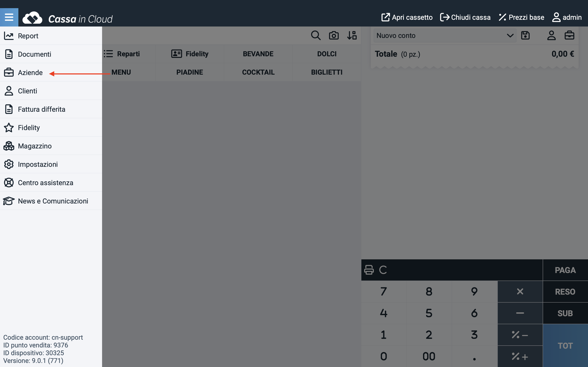Select the COCKTAIL category tab
The height and width of the screenshot is (367, 588).
pos(258,72)
